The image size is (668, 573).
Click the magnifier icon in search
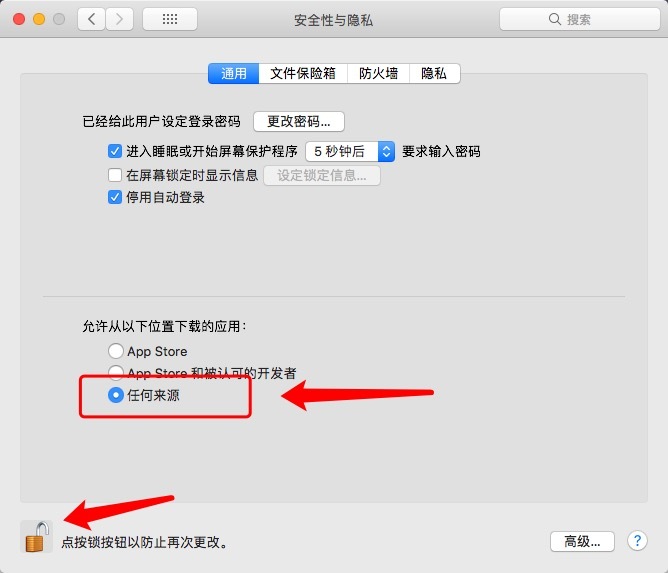point(554,19)
